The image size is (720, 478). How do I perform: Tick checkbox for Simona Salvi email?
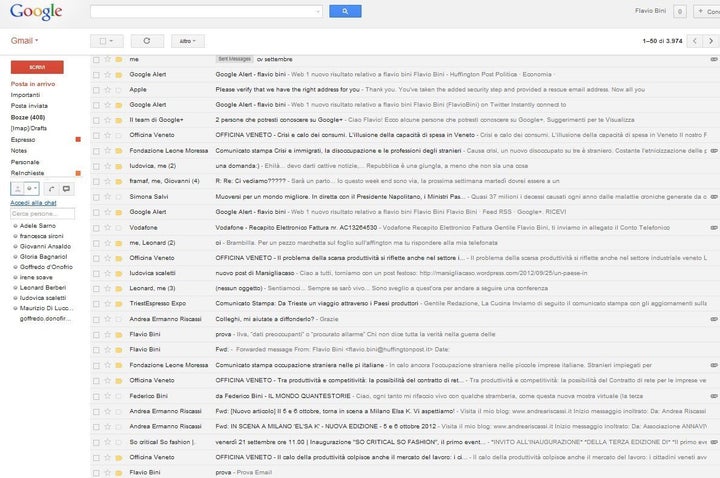96,197
